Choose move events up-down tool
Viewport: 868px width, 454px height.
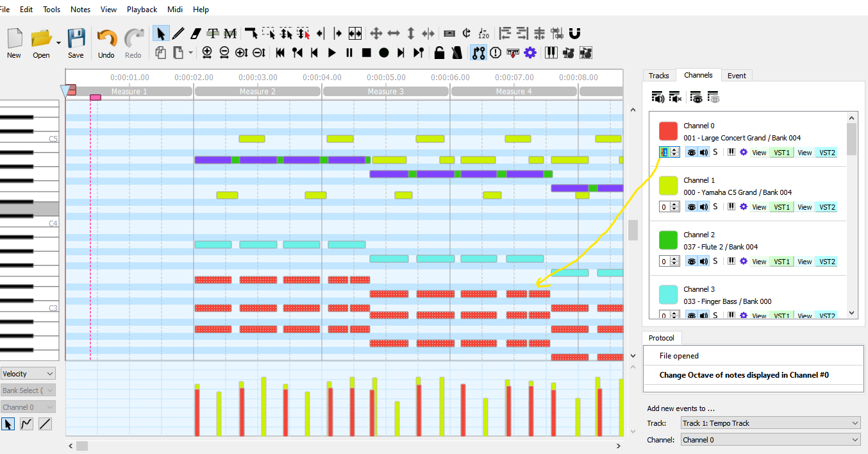411,33
